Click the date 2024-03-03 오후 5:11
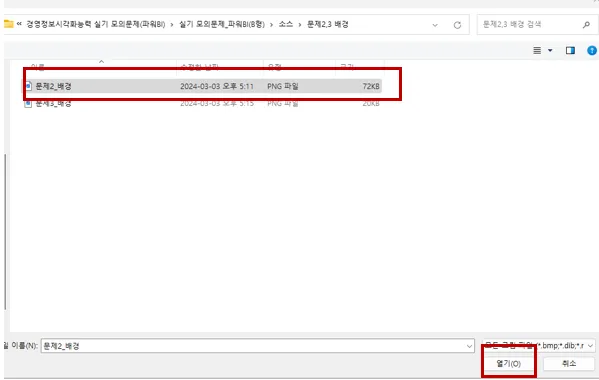The width and height of the screenshot is (599, 380). pyautogui.click(x=217, y=86)
